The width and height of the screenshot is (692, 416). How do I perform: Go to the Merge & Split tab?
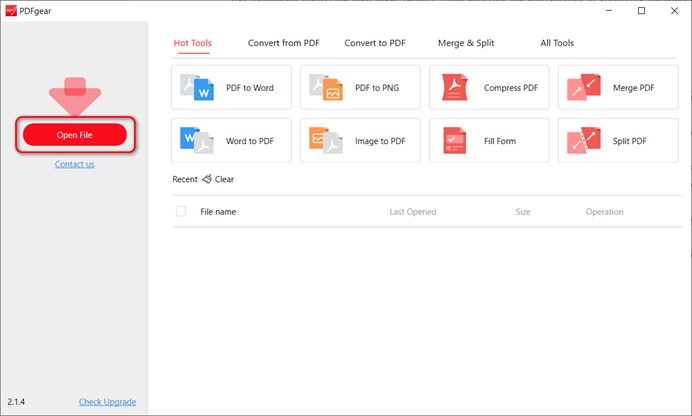pyautogui.click(x=466, y=43)
